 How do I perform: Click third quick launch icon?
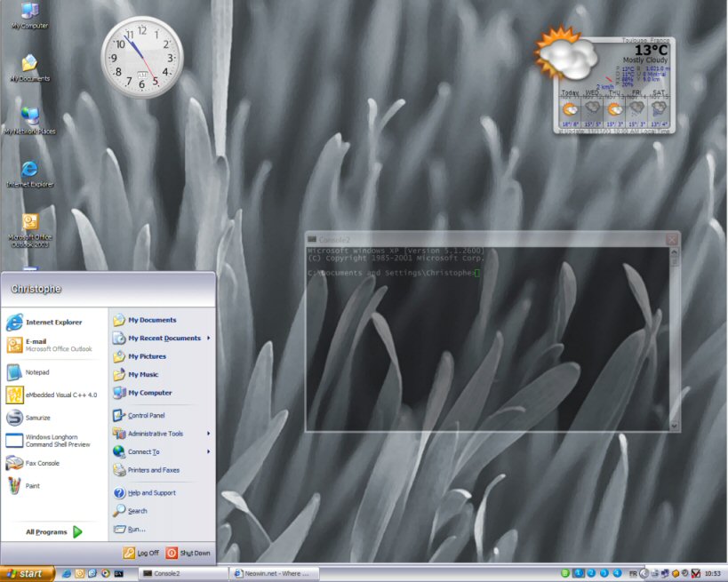click(x=92, y=574)
